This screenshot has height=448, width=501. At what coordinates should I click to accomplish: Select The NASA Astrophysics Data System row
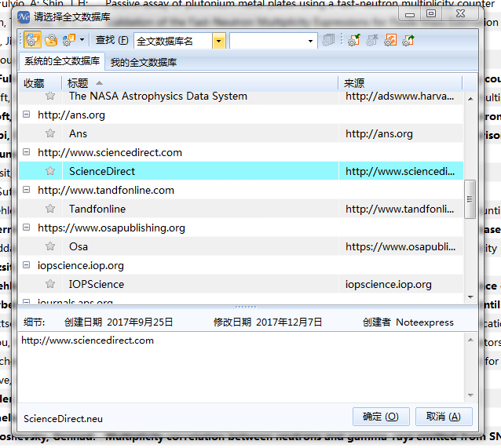pyautogui.click(x=241, y=96)
